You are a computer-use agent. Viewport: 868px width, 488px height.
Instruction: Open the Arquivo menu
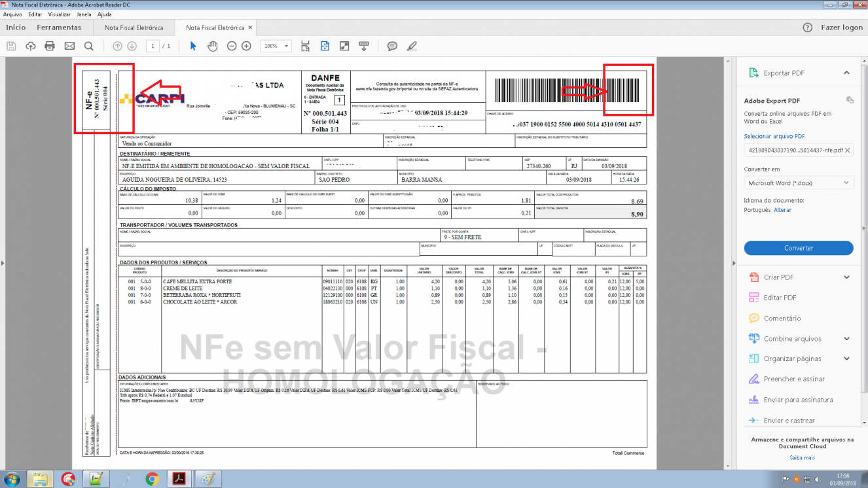(x=12, y=14)
